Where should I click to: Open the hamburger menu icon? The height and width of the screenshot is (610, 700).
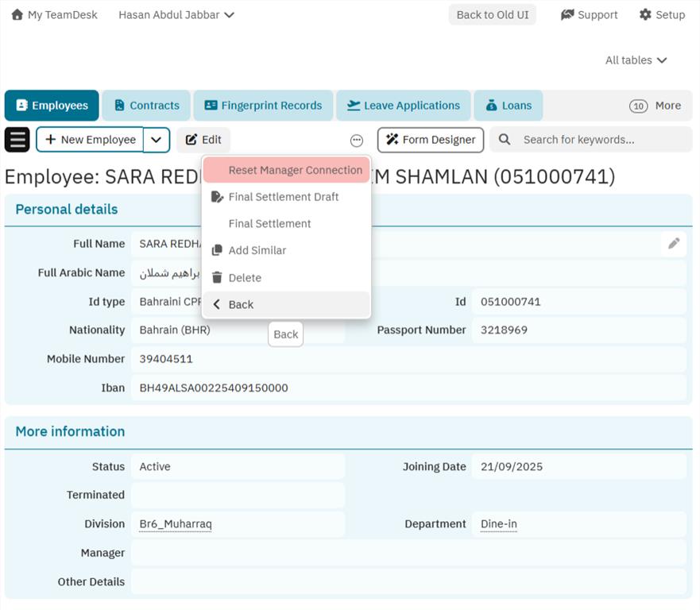click(x=17, y=140)
